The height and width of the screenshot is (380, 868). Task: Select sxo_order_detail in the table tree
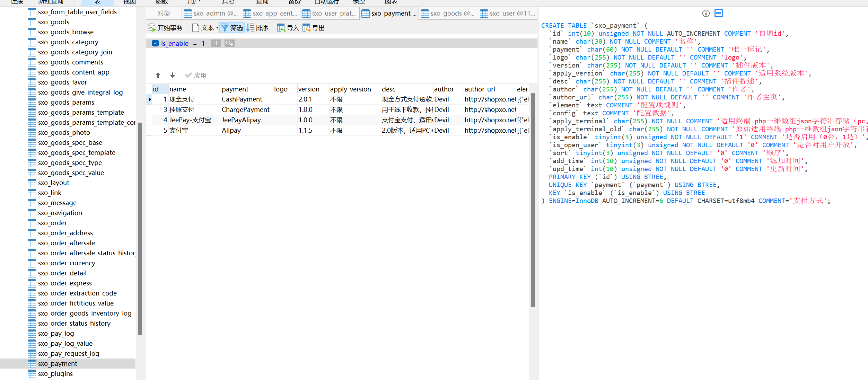coord(62,273)
